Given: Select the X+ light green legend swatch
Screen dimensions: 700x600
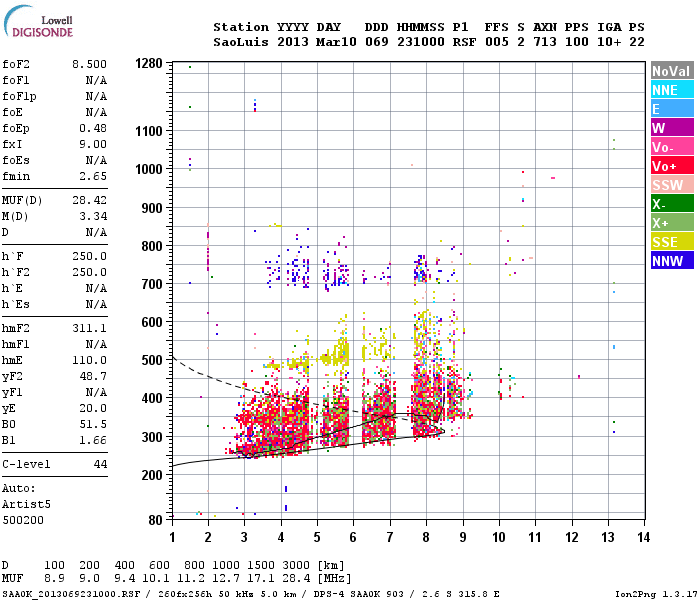Looking at the screenshot, I should [x=672, y=223].
